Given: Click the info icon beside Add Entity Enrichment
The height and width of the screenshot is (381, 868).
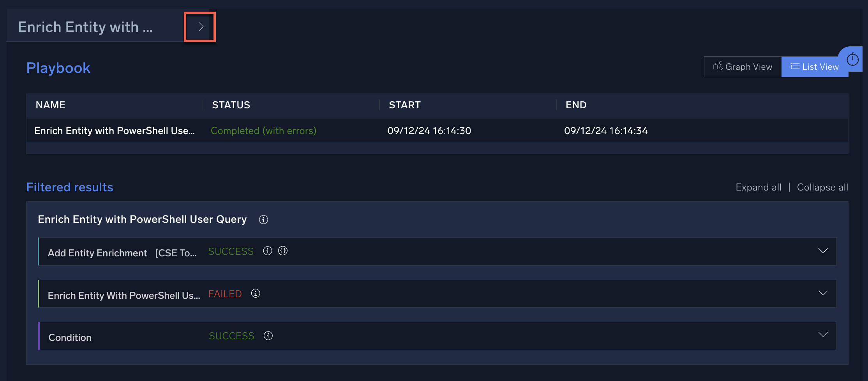Looking at the screenshot, I should click(x=267, y=251).
